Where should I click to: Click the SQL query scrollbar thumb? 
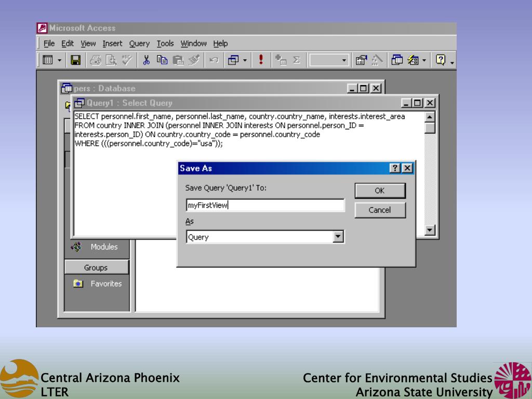(430, 128)
